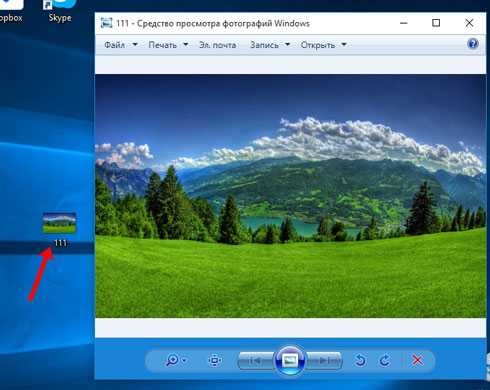Open the help question mark icon

point(473,44)
